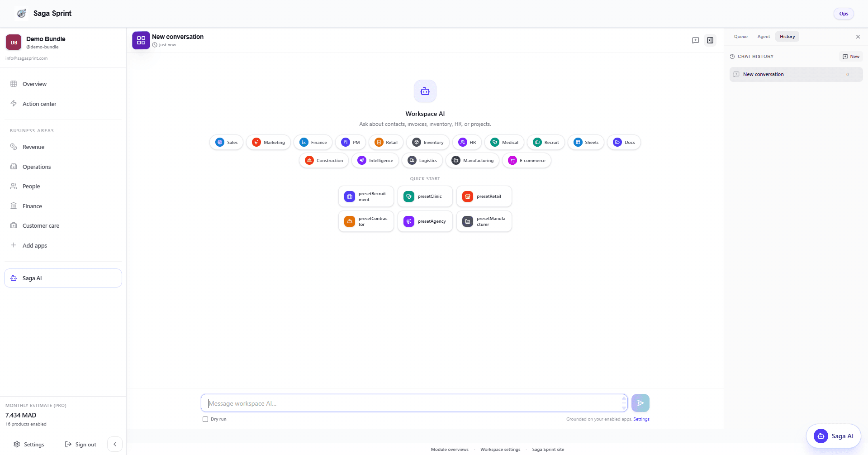The height and width of the screenshot is (455, 868).
Task: Enable the Dry run checkbox
Action: point(205,419)
